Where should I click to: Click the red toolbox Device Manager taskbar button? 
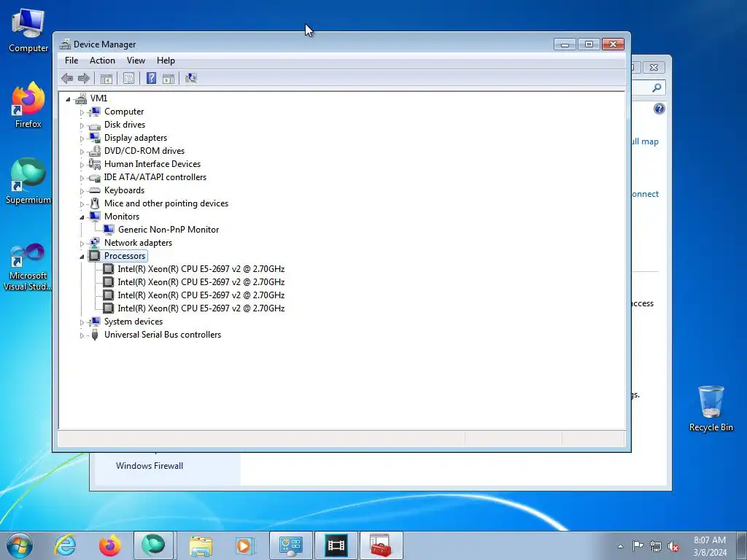(x=381, y=545)
